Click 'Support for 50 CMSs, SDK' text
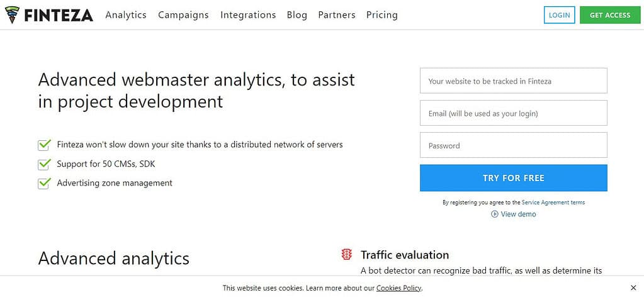 coord(106,164)
